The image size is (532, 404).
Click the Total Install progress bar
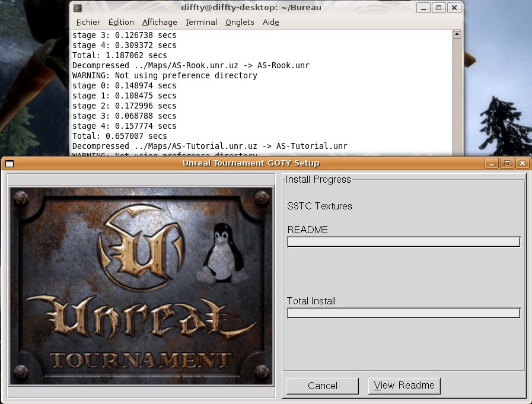point(403,313)
